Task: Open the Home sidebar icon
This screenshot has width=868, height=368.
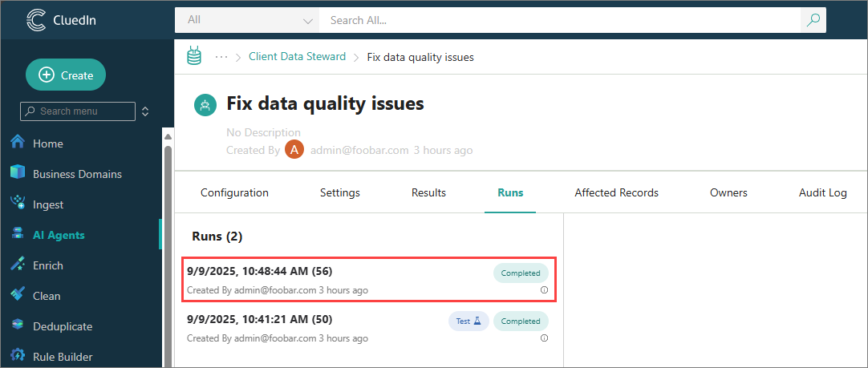Action: 18,143
